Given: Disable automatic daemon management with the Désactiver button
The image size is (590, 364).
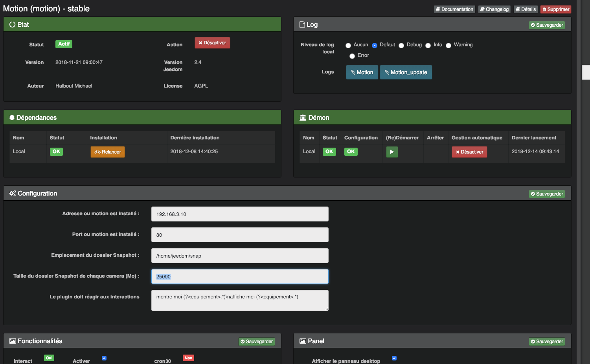Looking at the screenshot, I should tap(469, 152).
